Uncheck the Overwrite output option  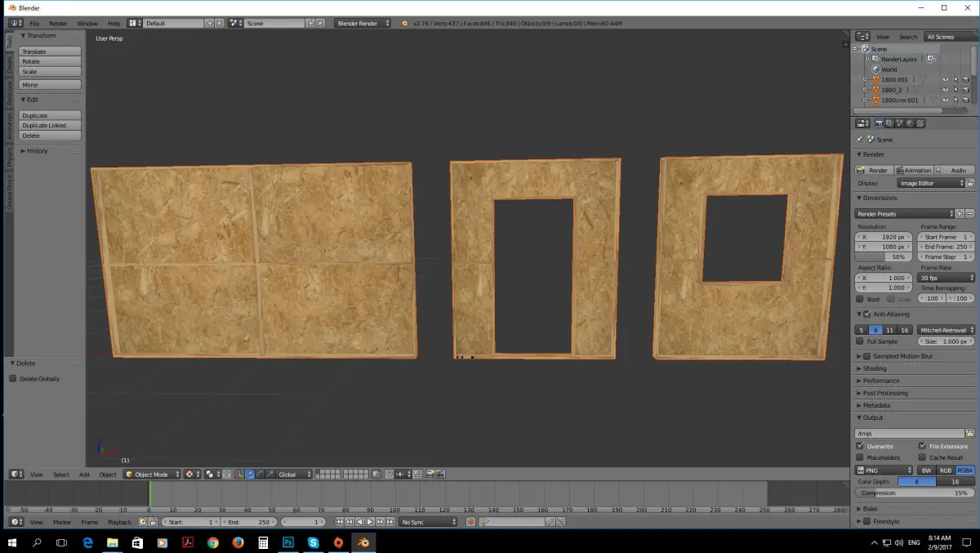click(860, 446)
